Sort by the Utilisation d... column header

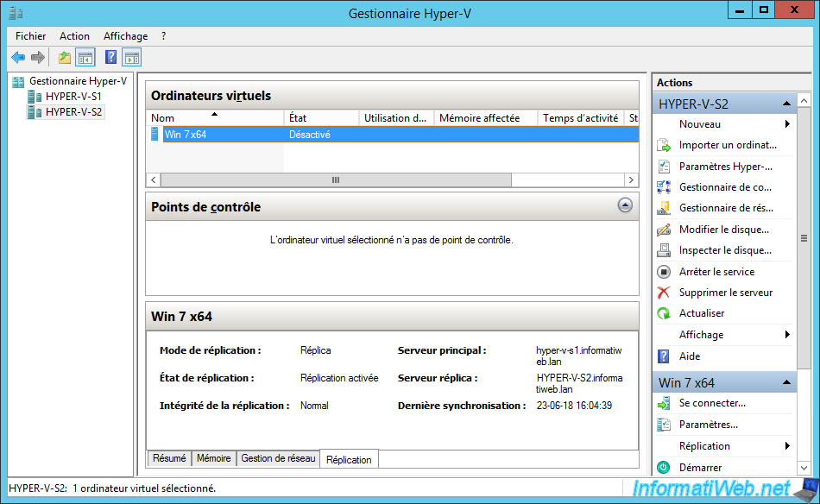(396, 118)
